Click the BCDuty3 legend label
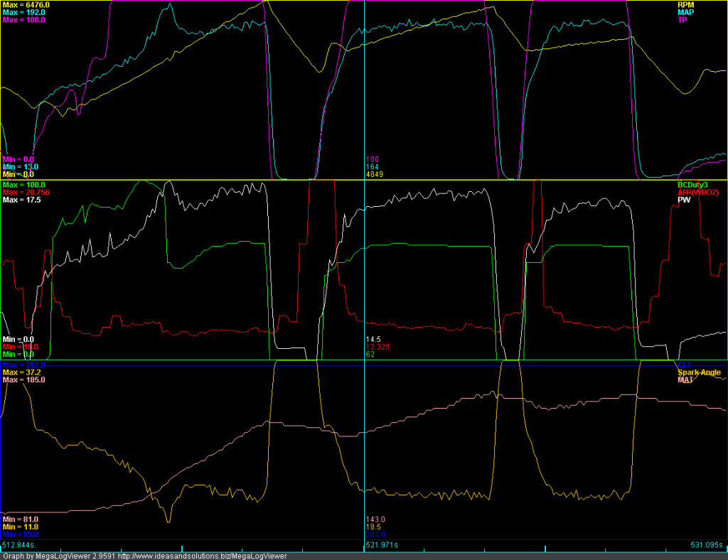Screen dimensions: 728x560 [692, 185]
